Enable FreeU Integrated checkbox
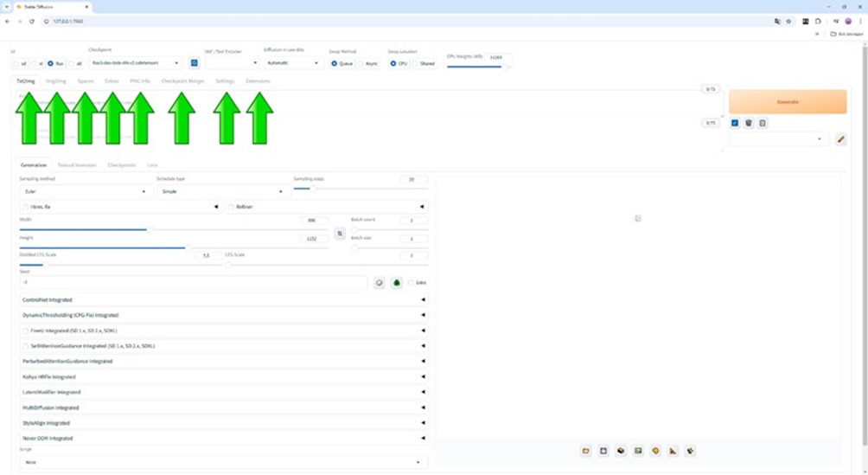This screenshot has height=475, width=868. tap(25, 331)
